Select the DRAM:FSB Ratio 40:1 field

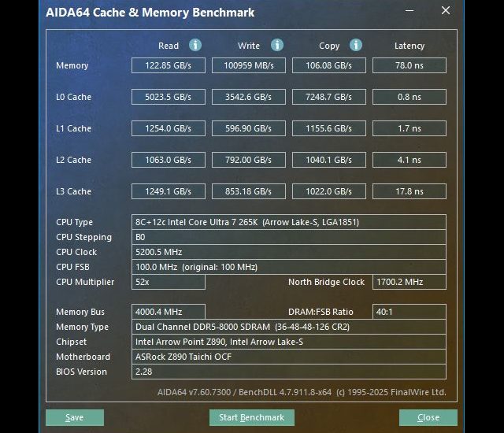[x=409, y=312]
